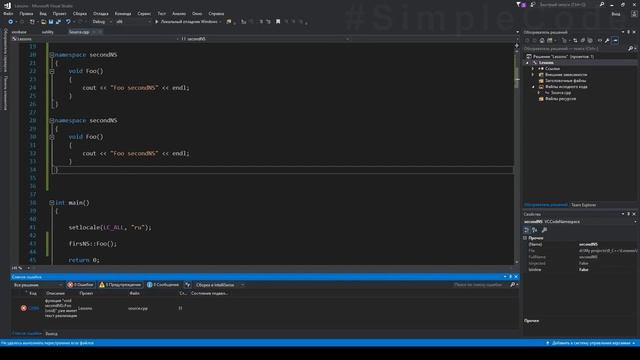Select Заголовочные файлы folder
The height and width of the screenshot is (360, 640).
coord(565,81)
